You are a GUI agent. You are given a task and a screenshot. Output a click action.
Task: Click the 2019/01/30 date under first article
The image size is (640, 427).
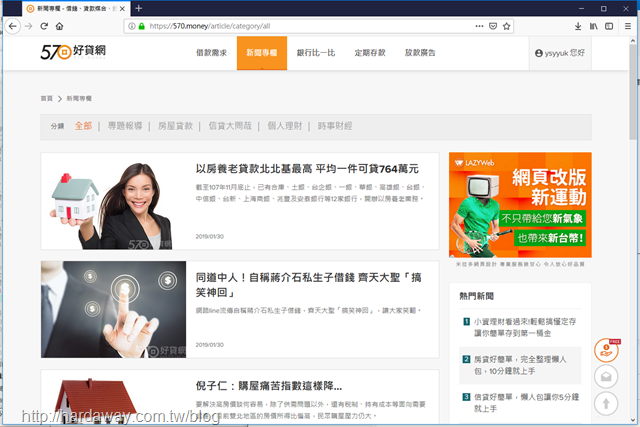point(209,236)
